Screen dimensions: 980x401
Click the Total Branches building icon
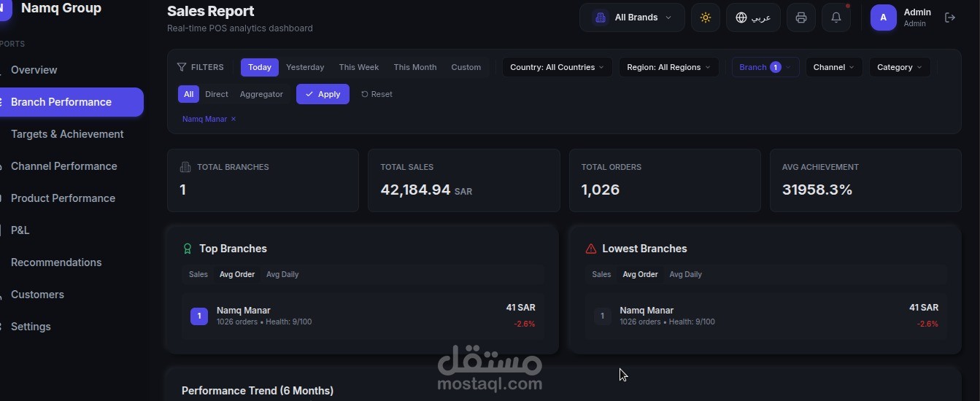[185, 167]
